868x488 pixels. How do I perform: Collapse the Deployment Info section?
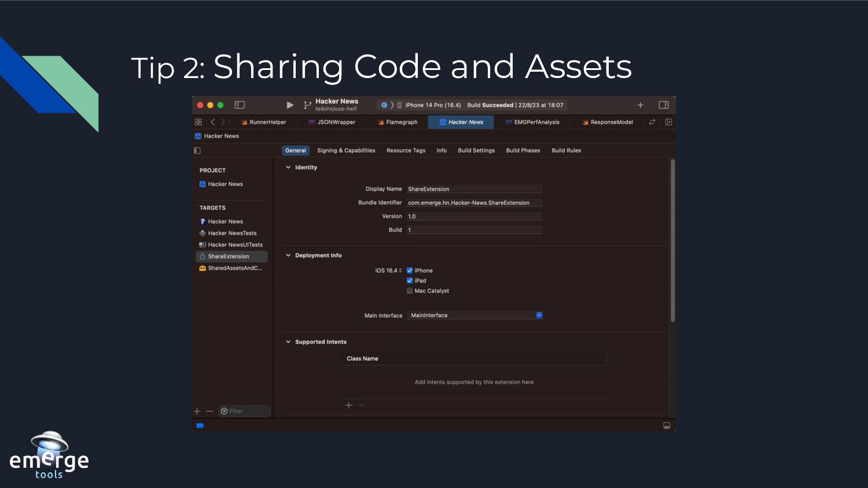(x=288, y=256)
